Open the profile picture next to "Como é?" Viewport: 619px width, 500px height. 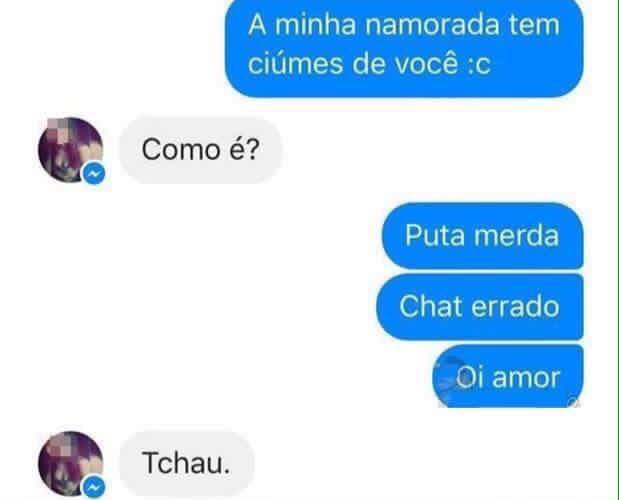pos(70,150)
